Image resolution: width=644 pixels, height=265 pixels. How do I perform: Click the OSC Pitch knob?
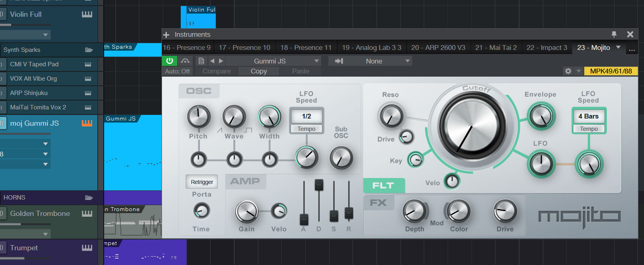click(199, 117)
